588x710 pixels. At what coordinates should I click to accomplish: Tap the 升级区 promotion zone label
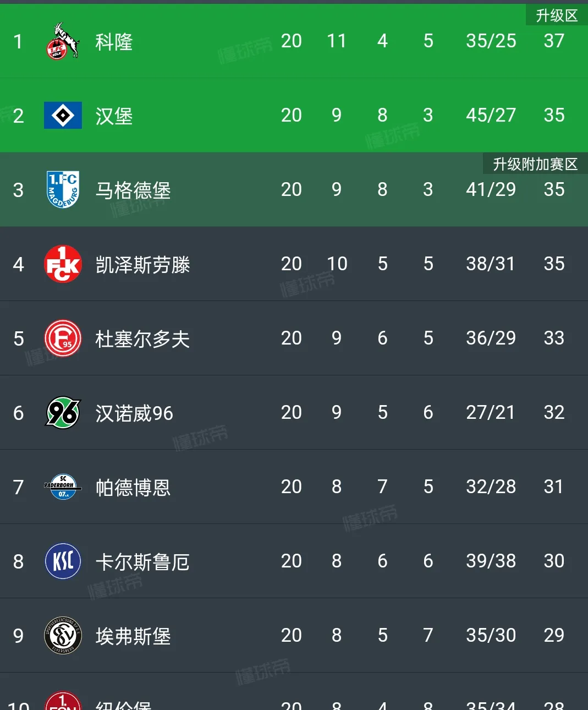[557, 15]
